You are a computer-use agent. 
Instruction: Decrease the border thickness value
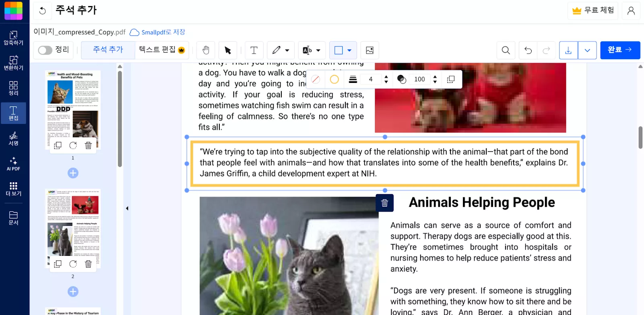386,82
